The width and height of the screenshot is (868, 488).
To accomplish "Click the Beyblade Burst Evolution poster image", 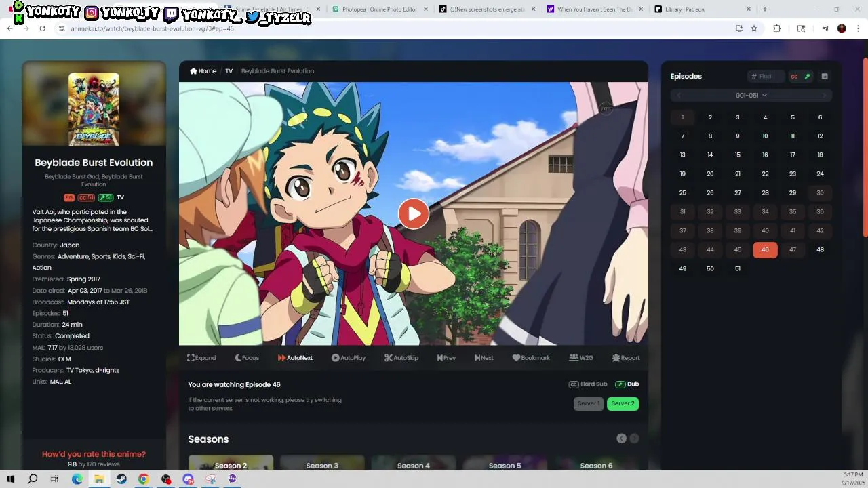I will 94,109.
